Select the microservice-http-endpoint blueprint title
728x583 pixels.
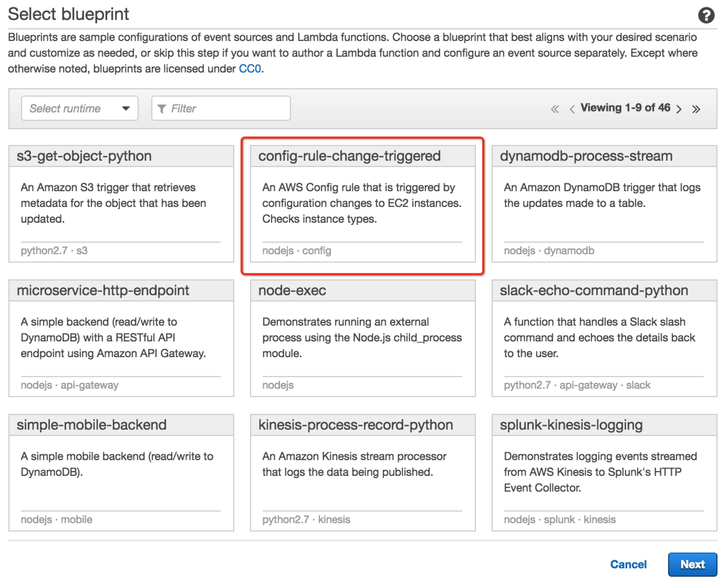(103, 291)
